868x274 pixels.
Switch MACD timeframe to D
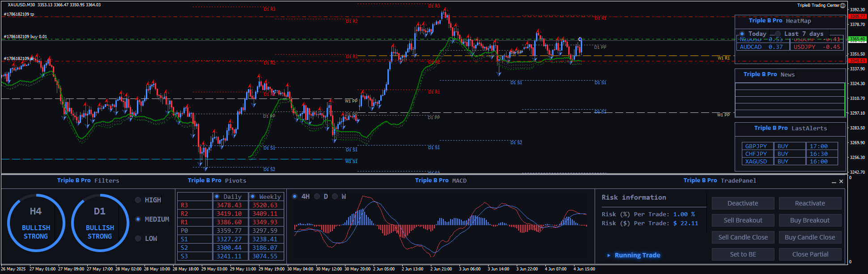coord(317,197)
